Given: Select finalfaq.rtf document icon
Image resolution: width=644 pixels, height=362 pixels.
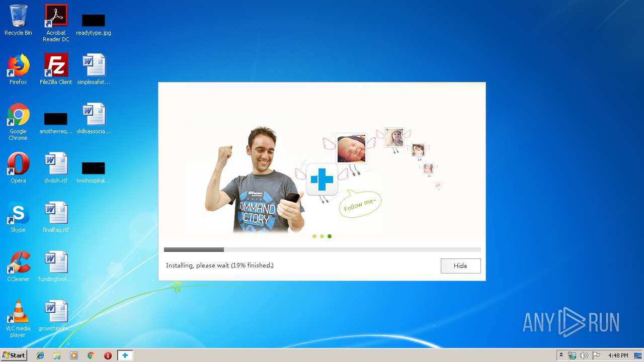Looking at the screenshot, I should coord(56,217).
